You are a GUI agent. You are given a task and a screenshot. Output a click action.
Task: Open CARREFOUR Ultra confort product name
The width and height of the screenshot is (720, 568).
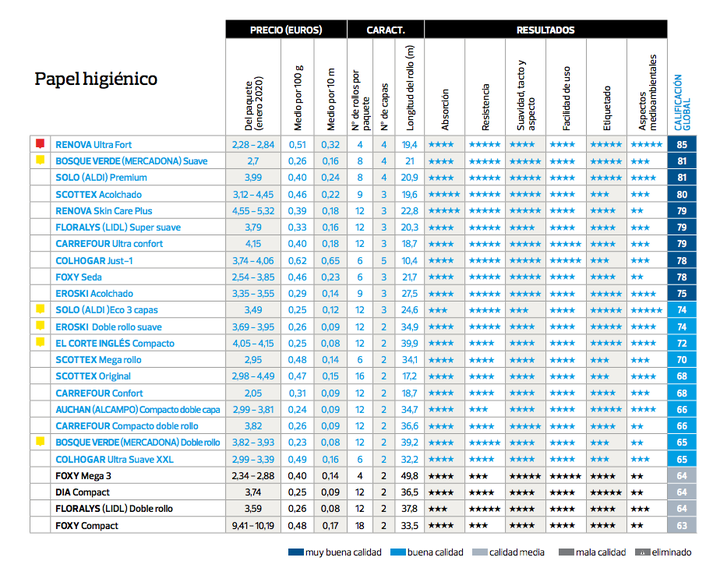coord(109,244)
